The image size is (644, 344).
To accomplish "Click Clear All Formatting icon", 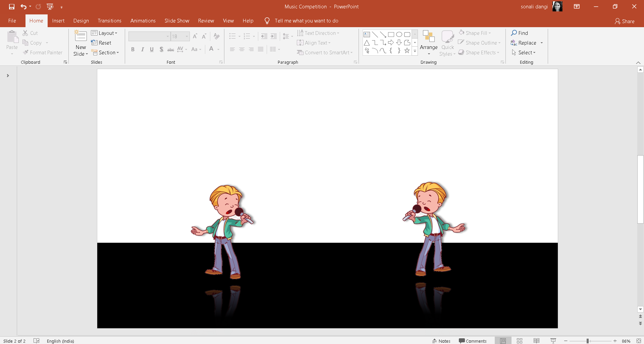I will [217, 36].
